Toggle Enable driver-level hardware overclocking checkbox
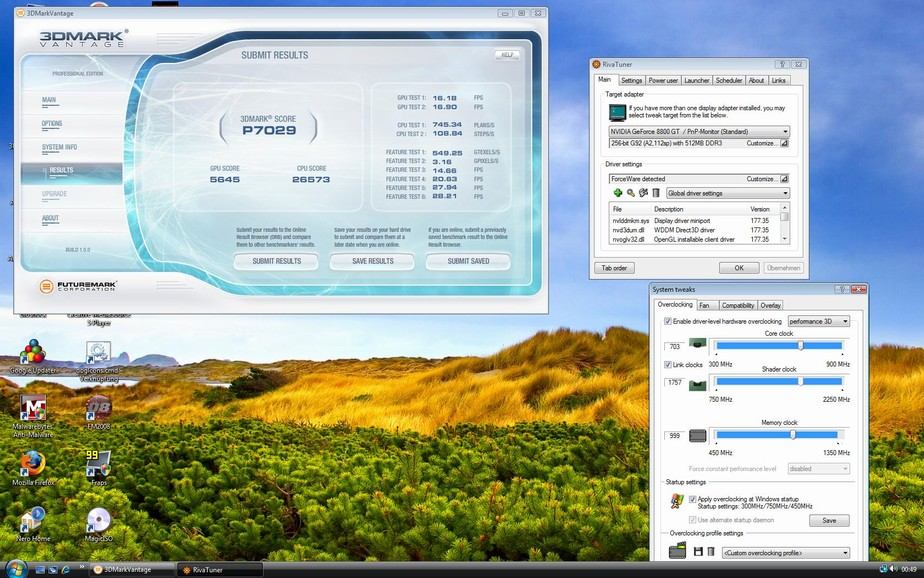 pos(668,321)
